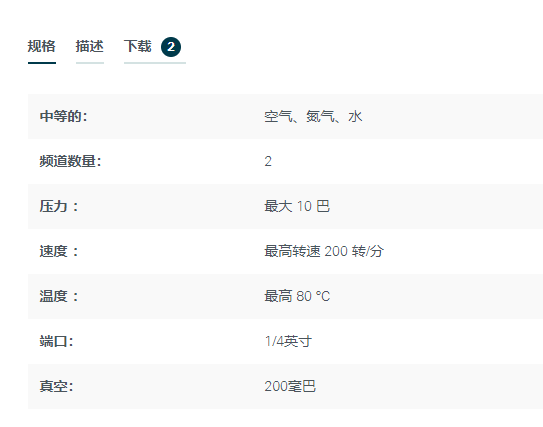Click the channel count value 2
The image size is (543, 427).
click(268, 161)
